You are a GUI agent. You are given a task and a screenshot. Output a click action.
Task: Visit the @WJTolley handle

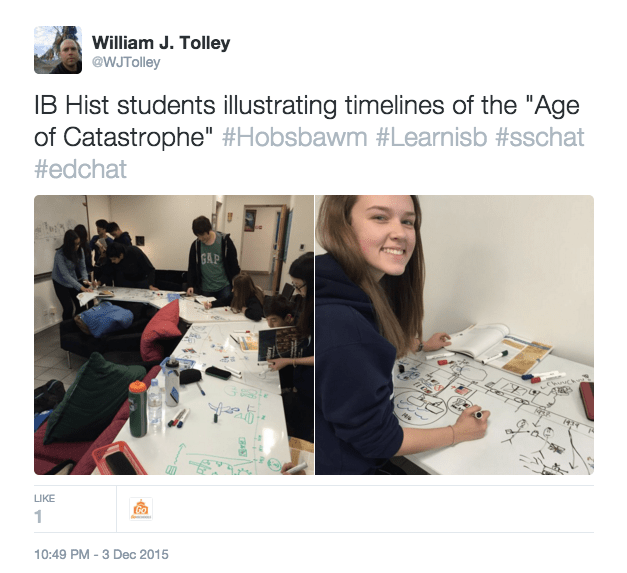126,62
